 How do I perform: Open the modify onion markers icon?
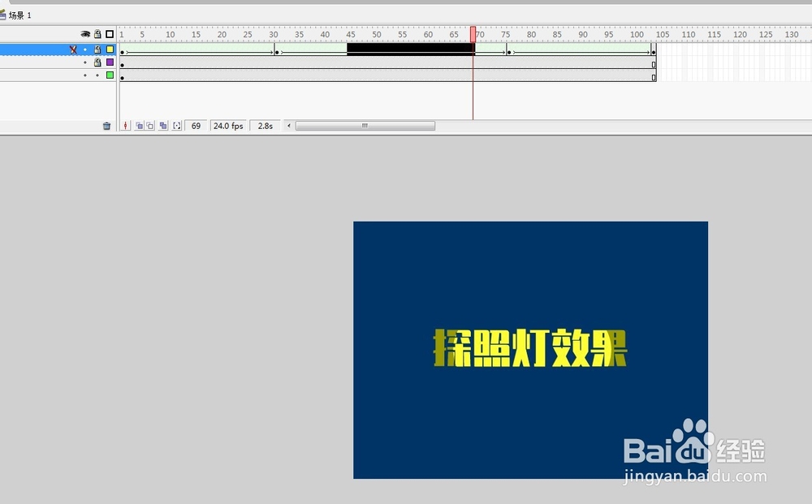pos(177,125)
